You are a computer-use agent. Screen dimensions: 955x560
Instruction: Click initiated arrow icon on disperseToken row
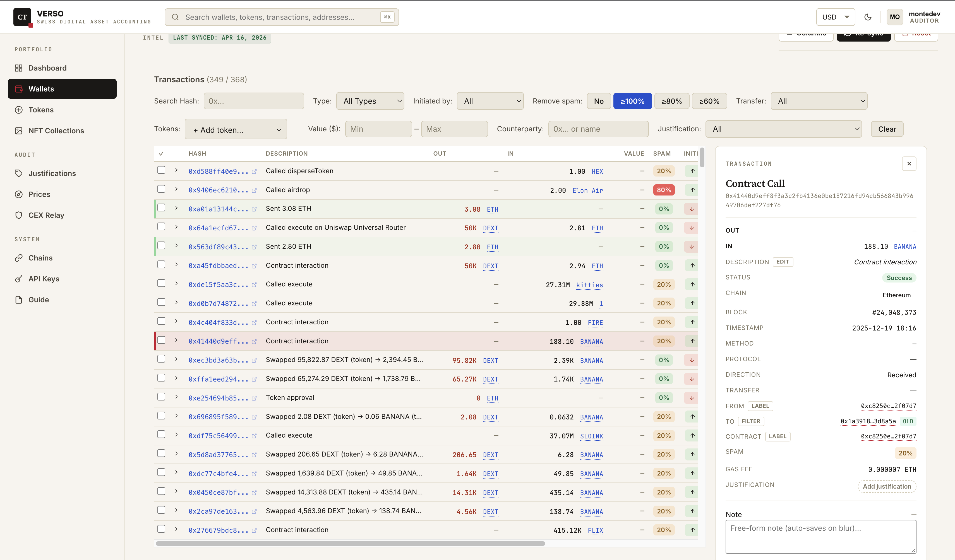pos(692,171)
